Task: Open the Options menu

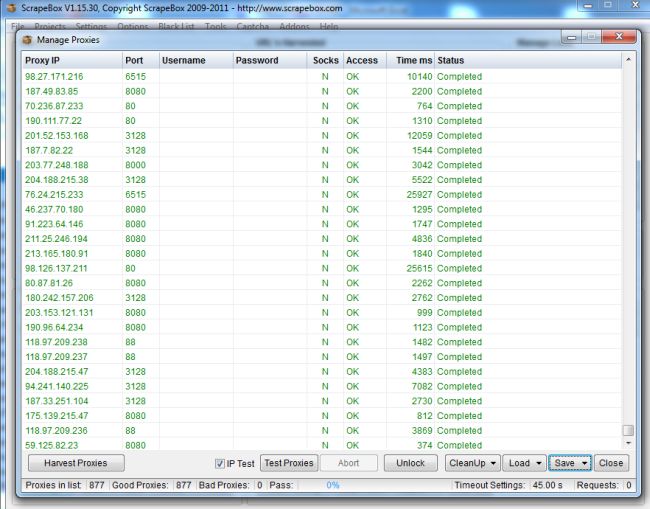Action: click(x=133, y=27)
